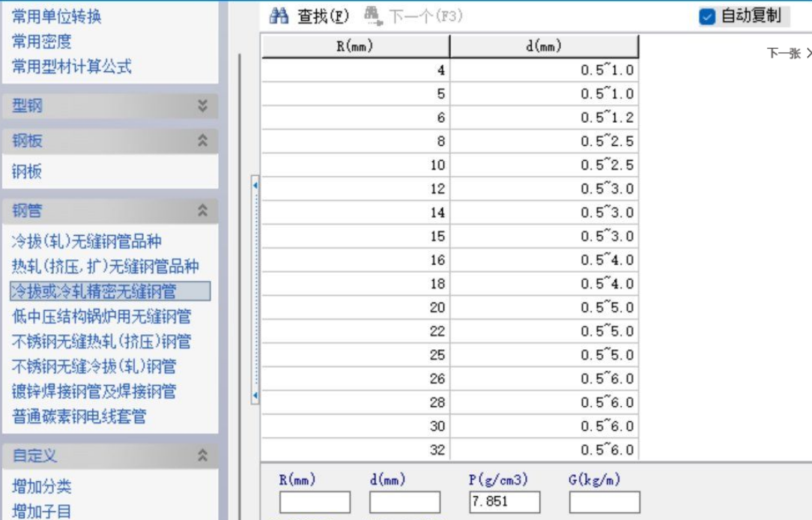Open 常用密度 in the sidebar
This screenshot has width=812, height=520.
tap(42, 41)
